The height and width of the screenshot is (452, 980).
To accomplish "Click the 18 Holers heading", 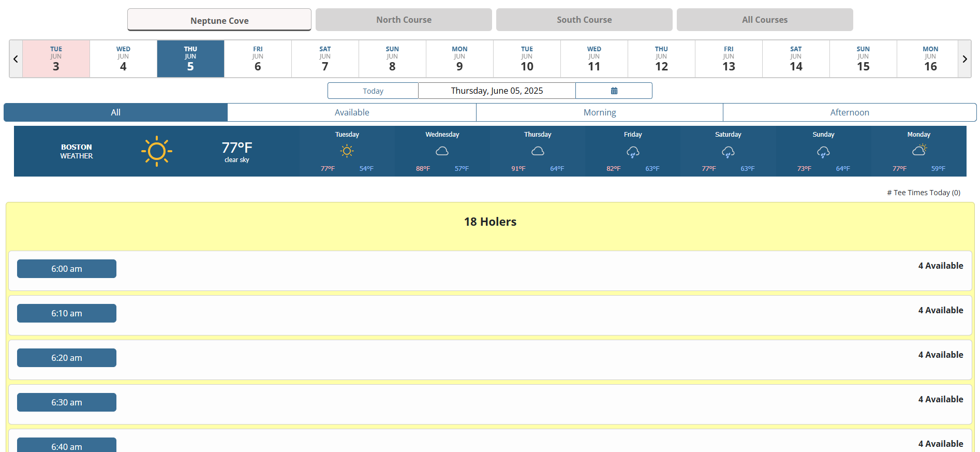I will pos(490,222).
